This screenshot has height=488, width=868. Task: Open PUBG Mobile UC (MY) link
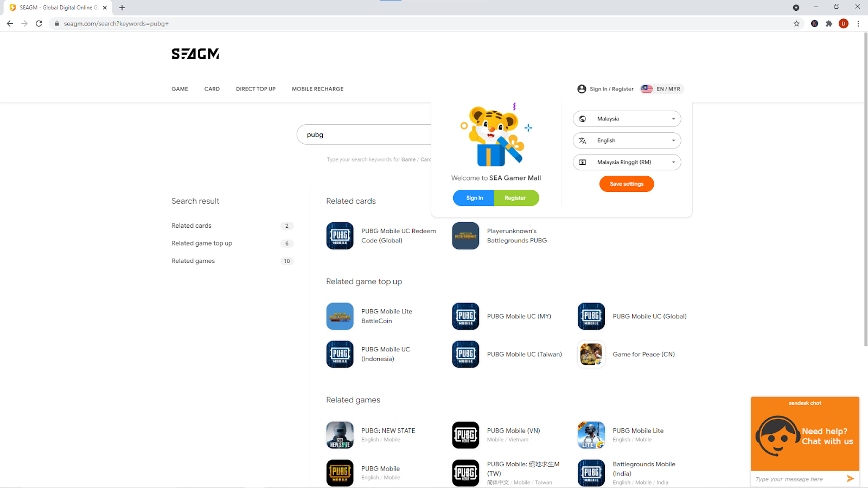click(519, 316)
